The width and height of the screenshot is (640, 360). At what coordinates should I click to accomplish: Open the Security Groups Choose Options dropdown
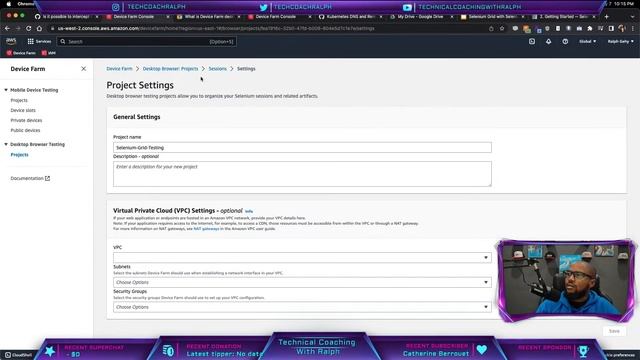302,307
